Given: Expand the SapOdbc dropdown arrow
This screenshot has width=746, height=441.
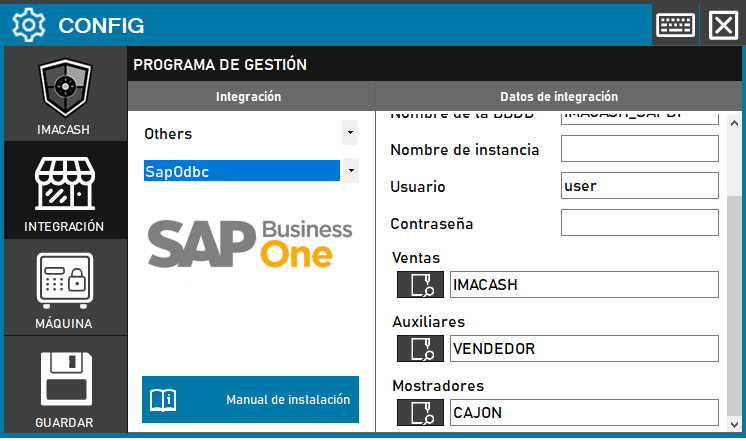Looking at the screenshot, I should 350,171.
